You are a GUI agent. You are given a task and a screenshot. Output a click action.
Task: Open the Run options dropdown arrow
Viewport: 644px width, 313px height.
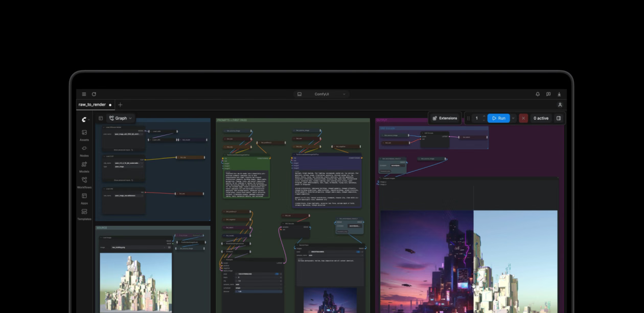513,118
